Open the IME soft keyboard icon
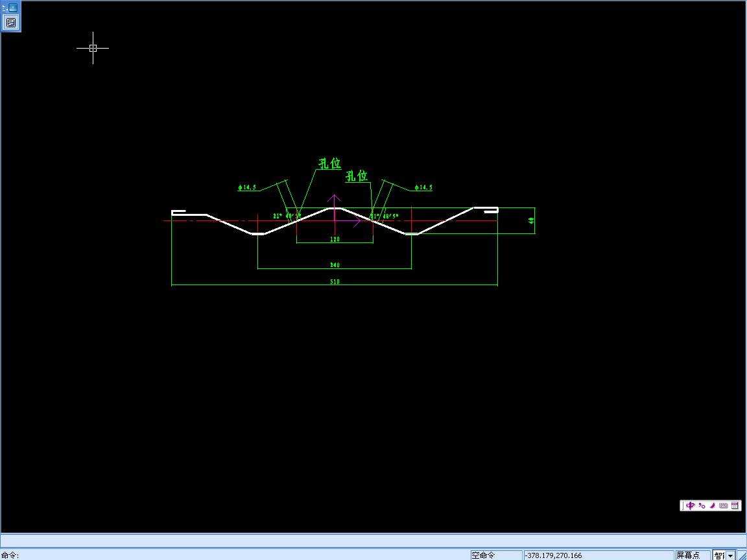This screenshot has width=747, height=560. (x=723, y=506)
